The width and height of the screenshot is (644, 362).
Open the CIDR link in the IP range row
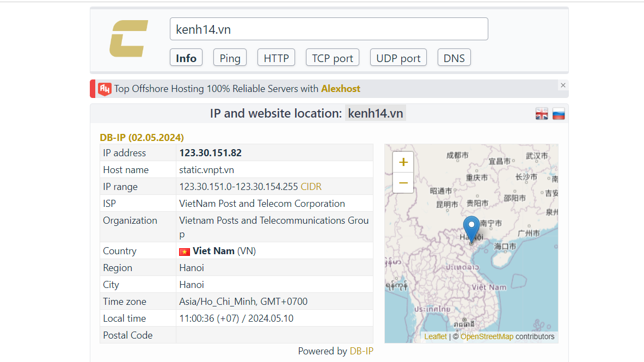(x=310, y=186)
